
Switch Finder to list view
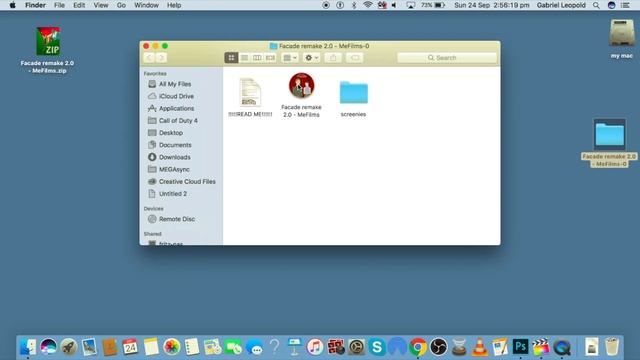pyautogui.click(x=244, y=58)
